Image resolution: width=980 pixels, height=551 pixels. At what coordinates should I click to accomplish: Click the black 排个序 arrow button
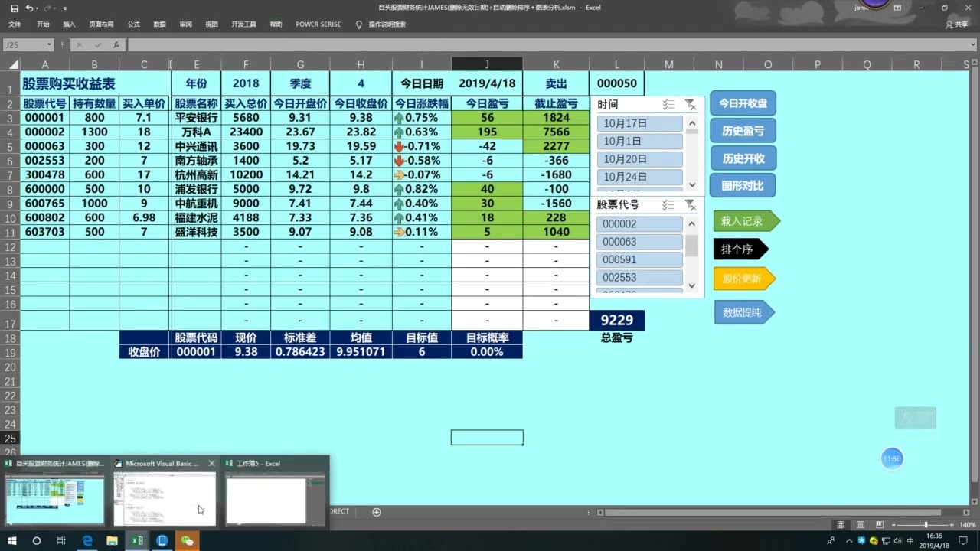point(740,249)
